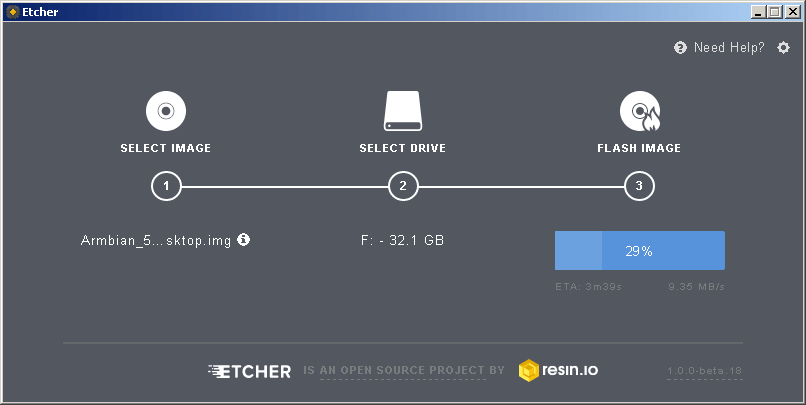Click step 3 circle marker
The height and width of the screenshot is (405, 806).
coord(639,186)
